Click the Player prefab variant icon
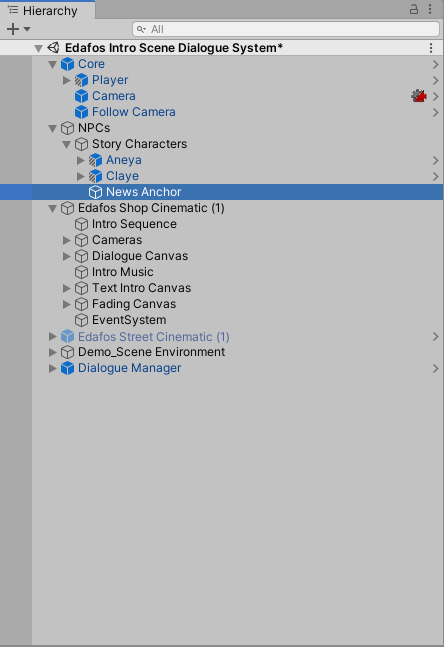This screenshot has height=647, width=444. point(81,80)
